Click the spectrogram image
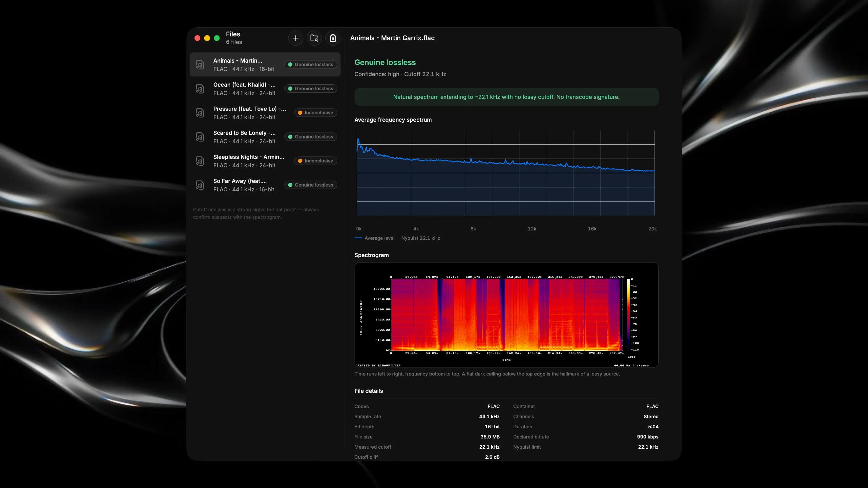 [x=506, y=315]
